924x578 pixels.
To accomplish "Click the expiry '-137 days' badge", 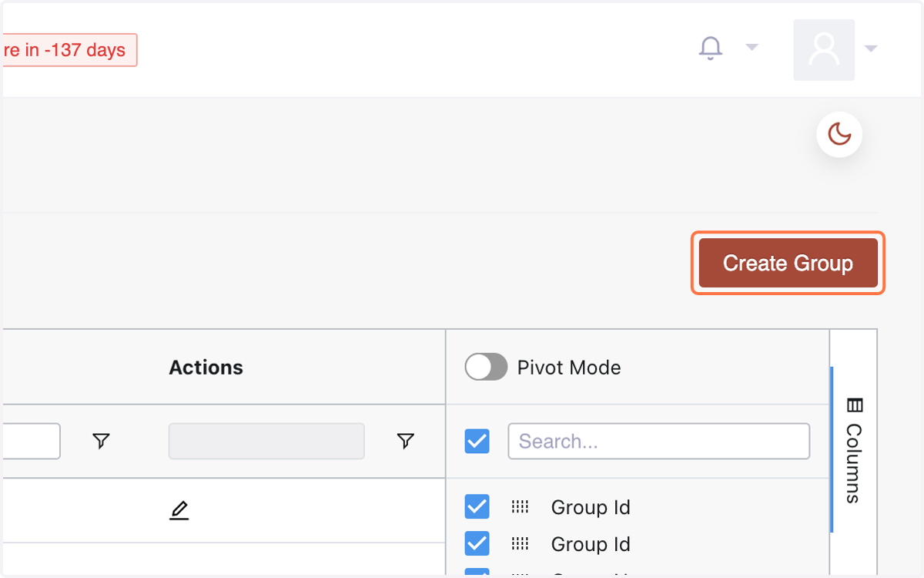I will coord(69,50).
